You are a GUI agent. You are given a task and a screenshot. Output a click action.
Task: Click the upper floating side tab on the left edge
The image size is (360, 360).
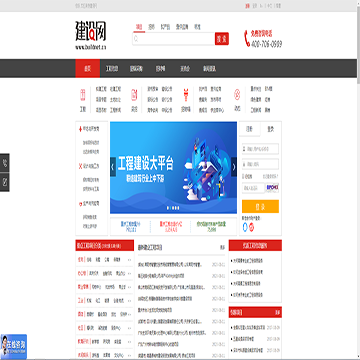point(5,163)
